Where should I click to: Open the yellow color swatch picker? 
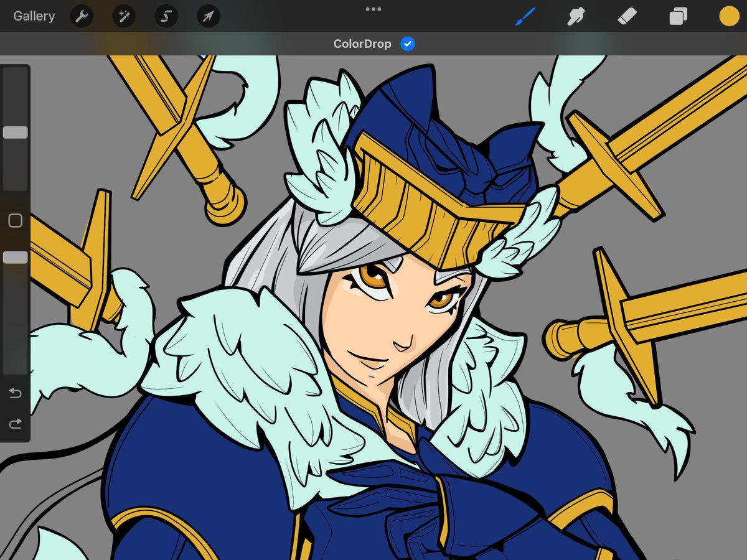click(728, 16)
